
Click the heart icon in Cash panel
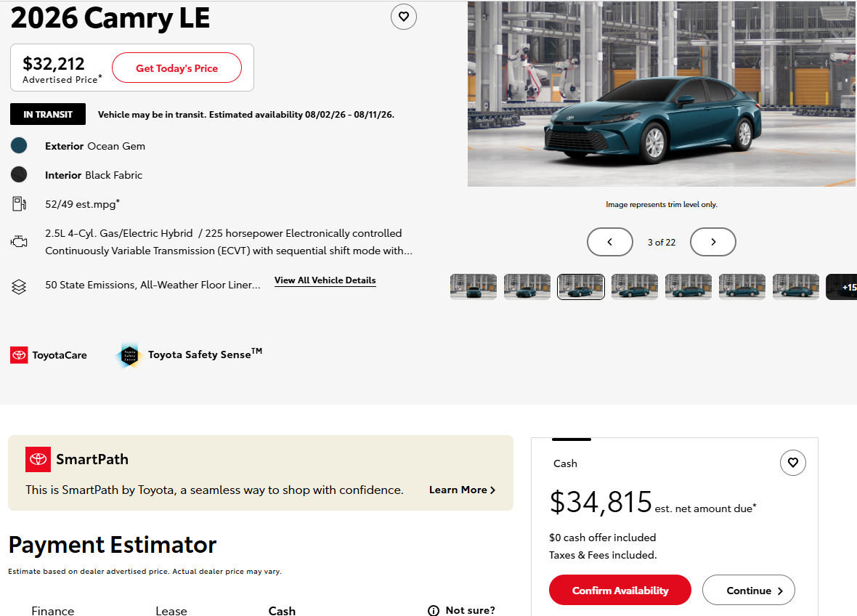[792, 463]
